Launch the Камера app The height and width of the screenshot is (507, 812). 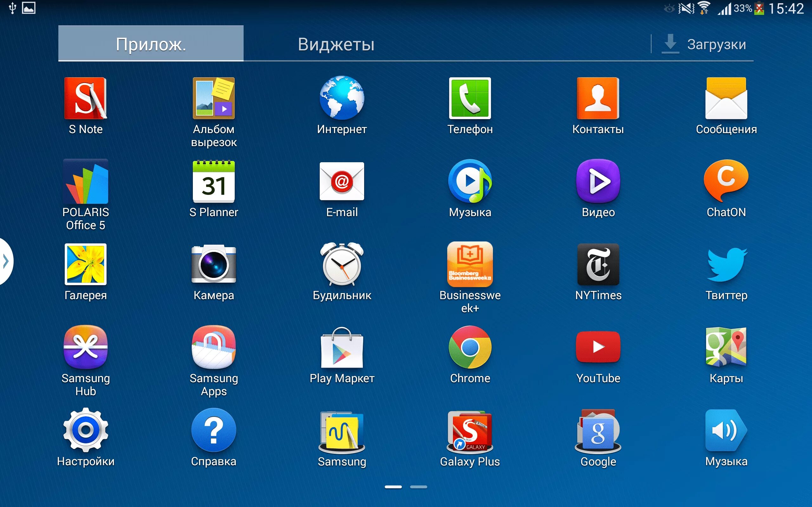click(x=214, y=265)
